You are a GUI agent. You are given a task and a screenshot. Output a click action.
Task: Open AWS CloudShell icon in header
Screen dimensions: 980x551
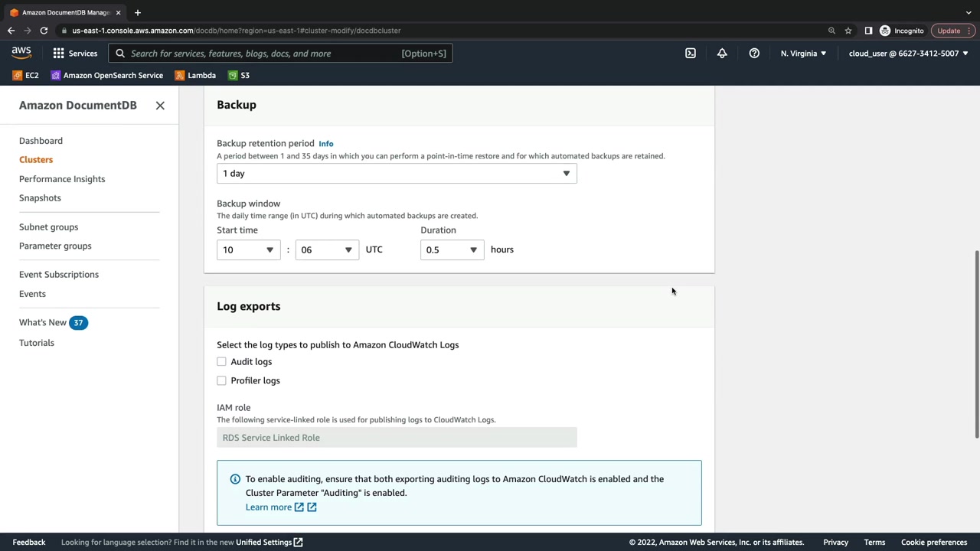point(691,54)
